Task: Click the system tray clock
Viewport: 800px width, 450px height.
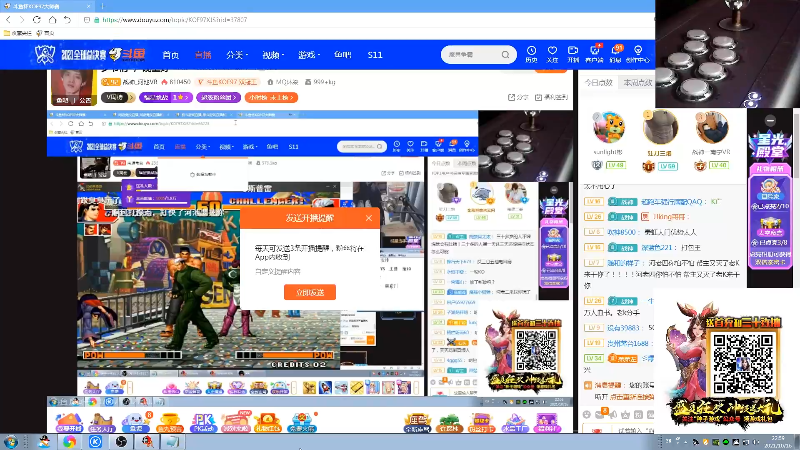Action: click(x=778, y=442)
